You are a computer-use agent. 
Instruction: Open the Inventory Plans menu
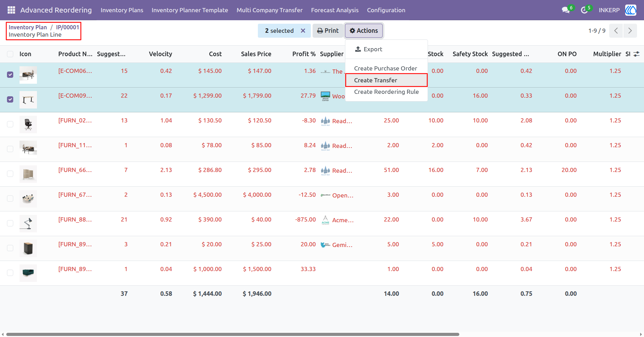pos(122,10)
